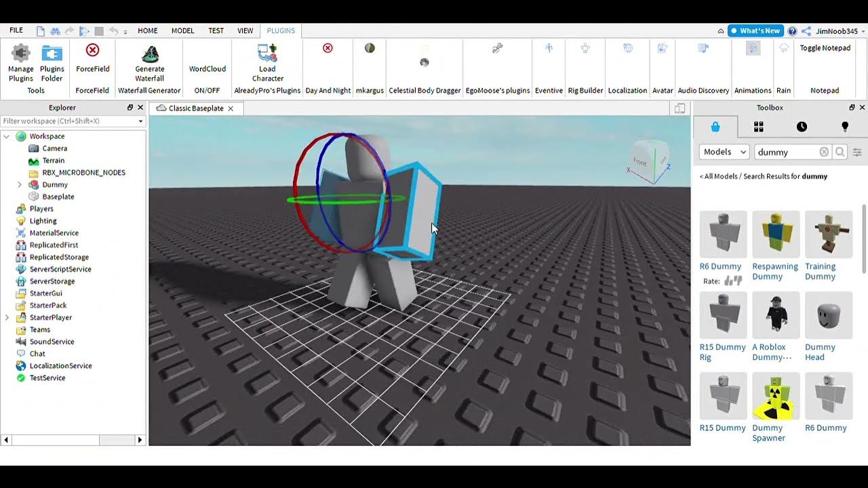The width and height of the screenshot is (868, 488).
Task: Click the Training Dummy link
Action: pos(821,271)
